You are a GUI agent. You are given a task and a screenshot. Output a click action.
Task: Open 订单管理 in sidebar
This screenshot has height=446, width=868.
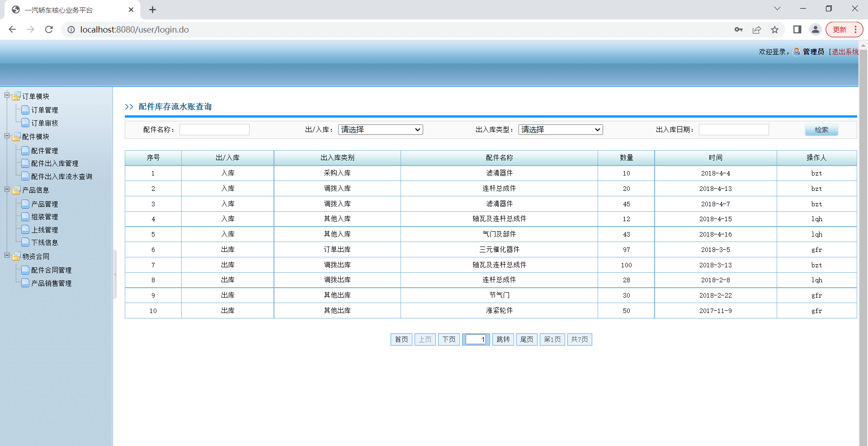coord(44,110)
